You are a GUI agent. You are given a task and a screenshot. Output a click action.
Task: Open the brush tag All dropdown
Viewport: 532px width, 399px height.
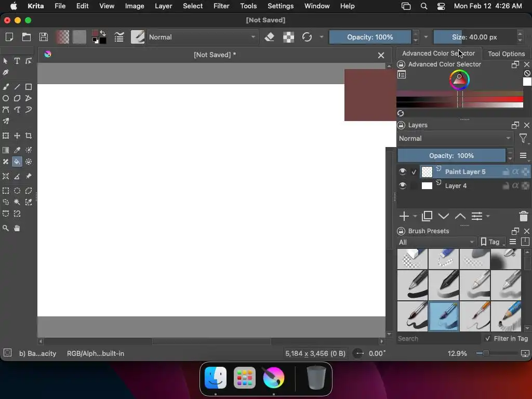(x=436, y=242)
